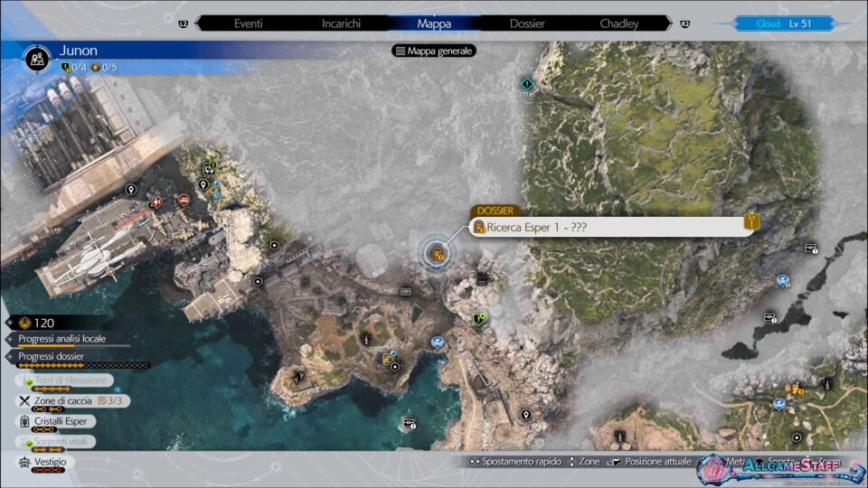Select the Zone di caccia filter
The image size is (868, 488).
(73, 401)
